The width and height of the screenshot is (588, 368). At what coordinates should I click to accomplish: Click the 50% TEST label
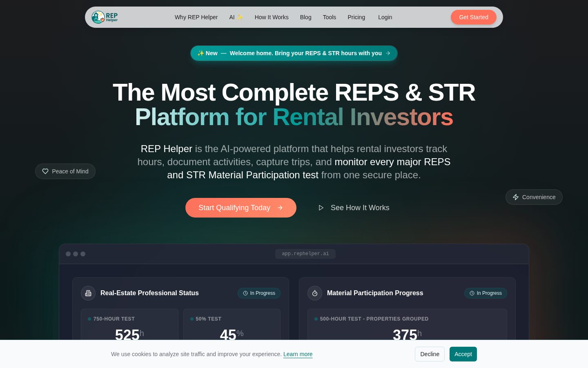pos(208,319)
